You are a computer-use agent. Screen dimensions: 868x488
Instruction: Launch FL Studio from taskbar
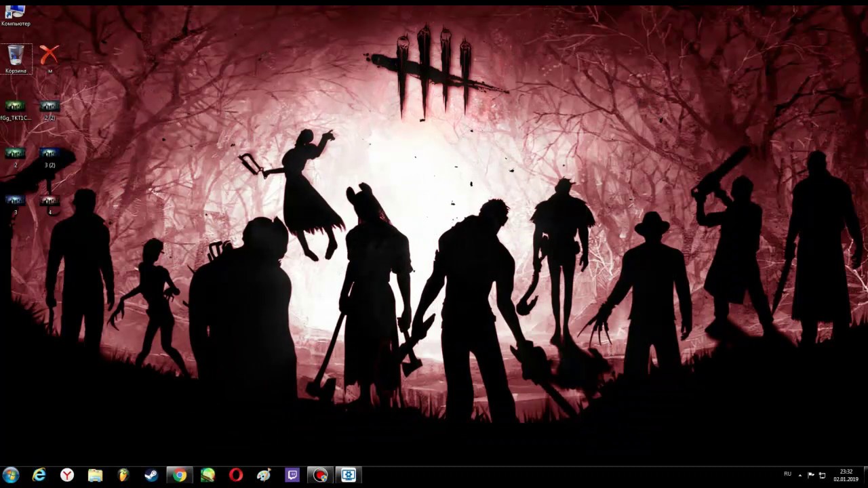(123, 475)
